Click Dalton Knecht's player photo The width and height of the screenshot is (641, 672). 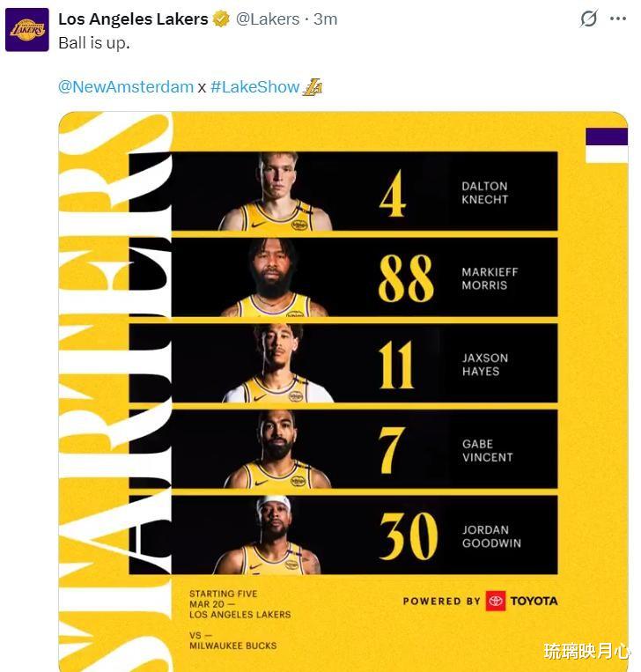(x=276, y=192)
